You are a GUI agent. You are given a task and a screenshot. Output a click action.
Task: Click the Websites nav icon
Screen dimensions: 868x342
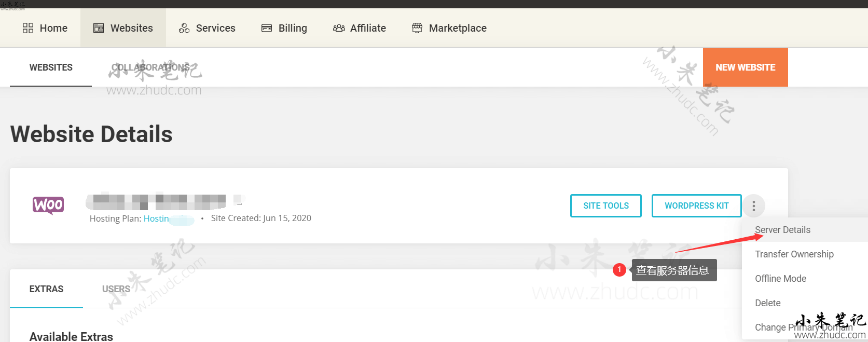[x=99, y=28]
